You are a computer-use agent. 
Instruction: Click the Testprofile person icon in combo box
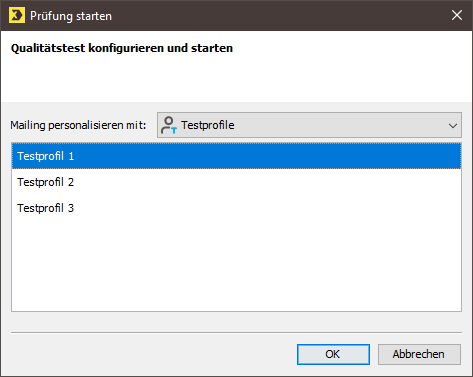click(169, 125)
